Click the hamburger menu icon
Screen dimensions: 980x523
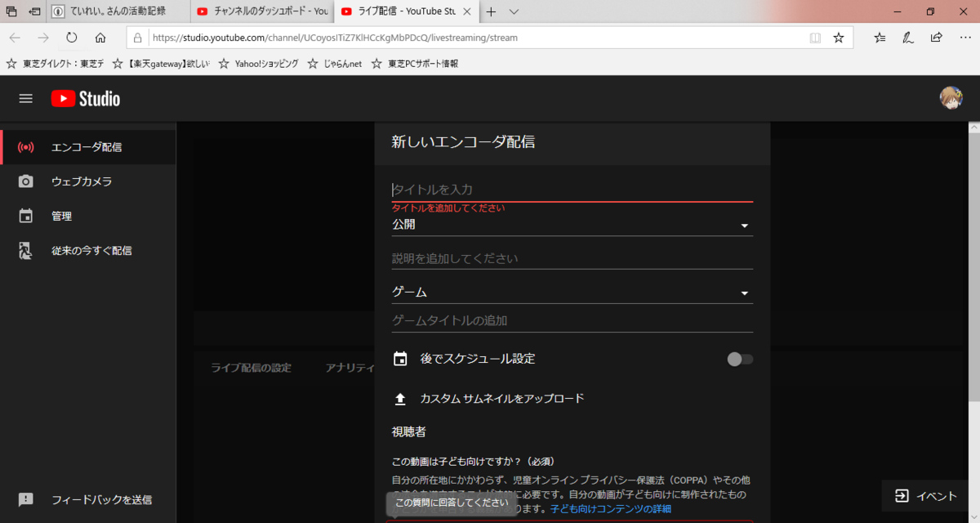pos(25,98)
